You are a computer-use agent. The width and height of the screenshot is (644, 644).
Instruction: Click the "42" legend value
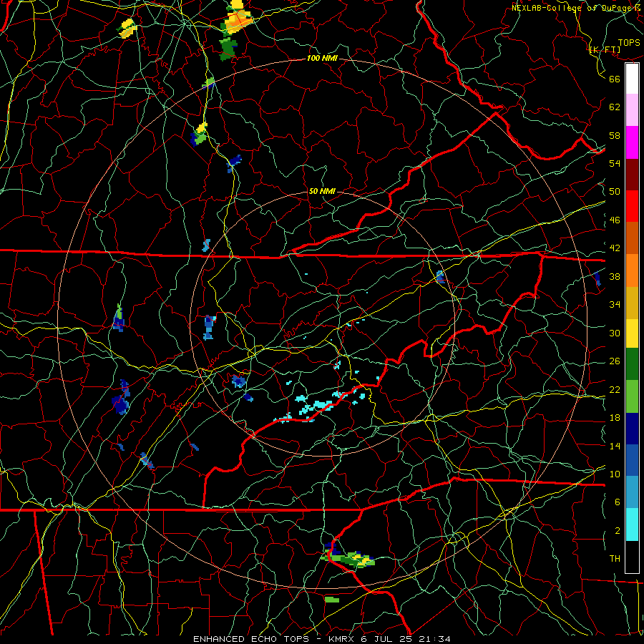coord(615,248)
